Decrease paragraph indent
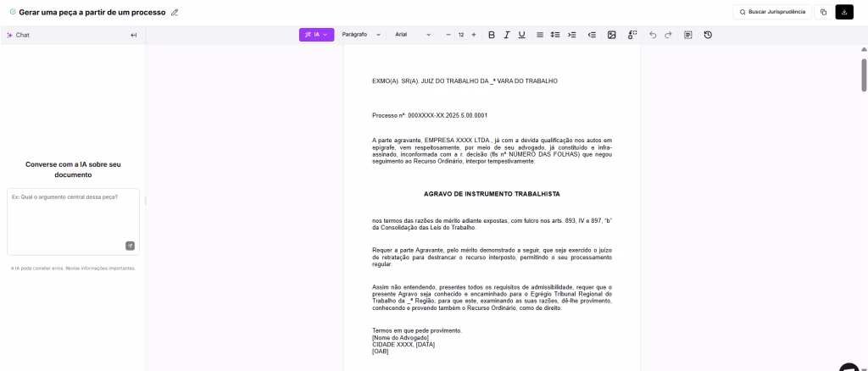The height and width of the screenshot is (371, 868). (x=592, y=35)
